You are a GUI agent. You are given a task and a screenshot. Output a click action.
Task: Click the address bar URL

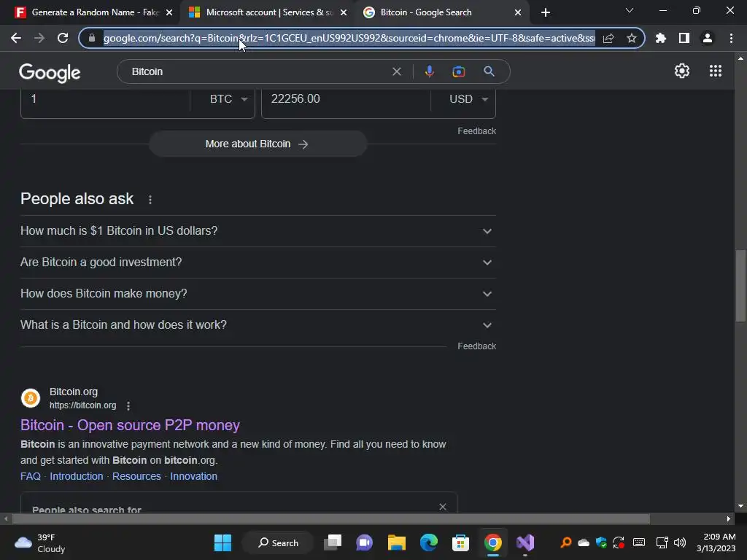click(349, 38)
